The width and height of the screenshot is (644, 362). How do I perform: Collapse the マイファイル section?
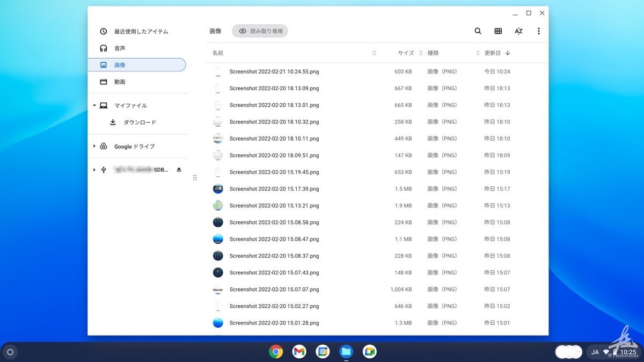click(94, 105)
